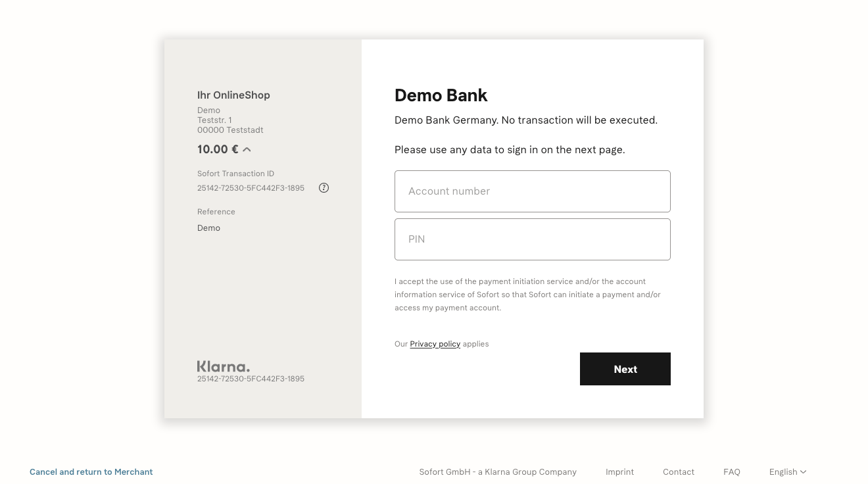Cancel and return to Merchant

(x=91, y=472)
